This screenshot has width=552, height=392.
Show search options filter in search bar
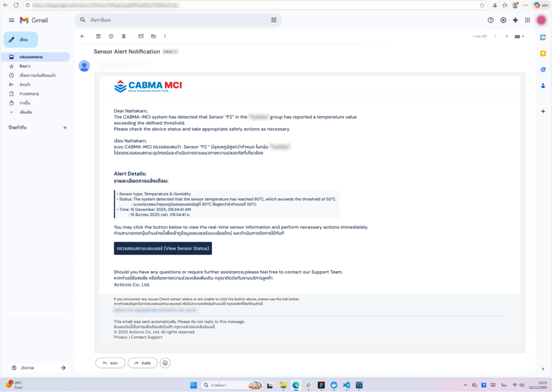(274, 20)
